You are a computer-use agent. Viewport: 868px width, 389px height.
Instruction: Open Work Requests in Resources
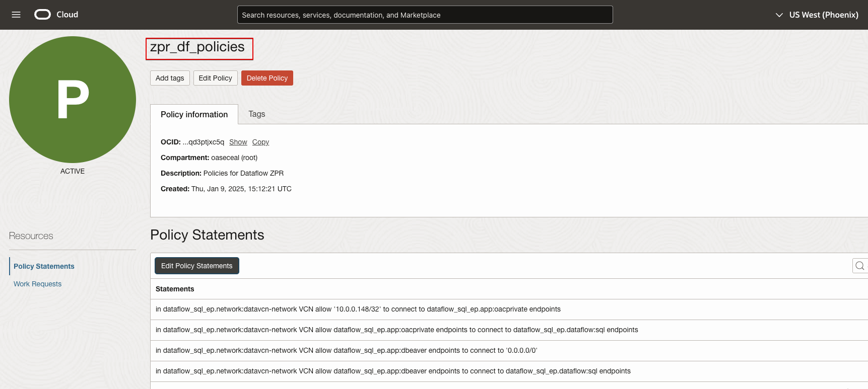click(37, 284)
